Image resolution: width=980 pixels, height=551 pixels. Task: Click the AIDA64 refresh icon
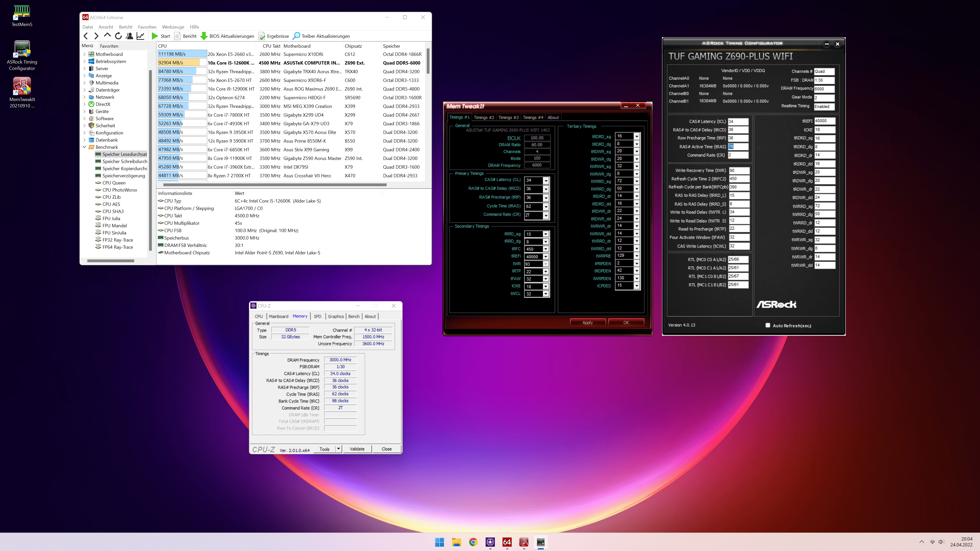118,36
